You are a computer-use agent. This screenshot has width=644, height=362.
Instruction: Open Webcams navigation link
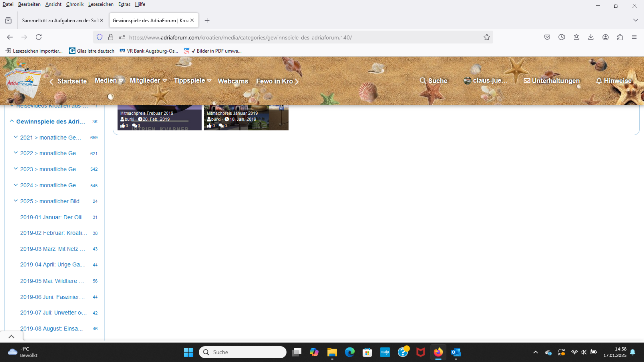[232, 81]
